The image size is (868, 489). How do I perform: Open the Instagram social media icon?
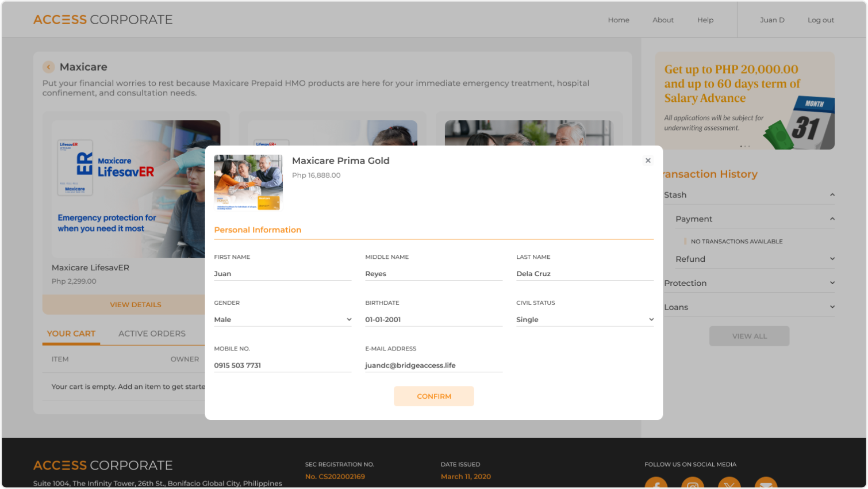pyautogui.click(x=693, y=483)
